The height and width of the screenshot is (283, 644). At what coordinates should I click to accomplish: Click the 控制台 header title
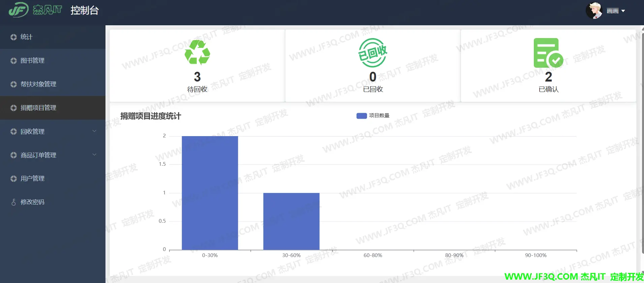click(85, 10)
